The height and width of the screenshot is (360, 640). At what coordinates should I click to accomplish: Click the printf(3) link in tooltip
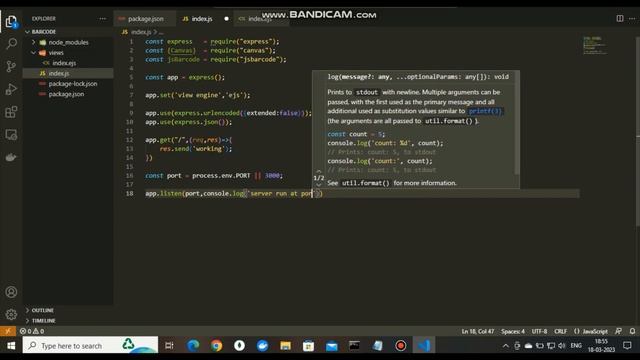point(485,111)
